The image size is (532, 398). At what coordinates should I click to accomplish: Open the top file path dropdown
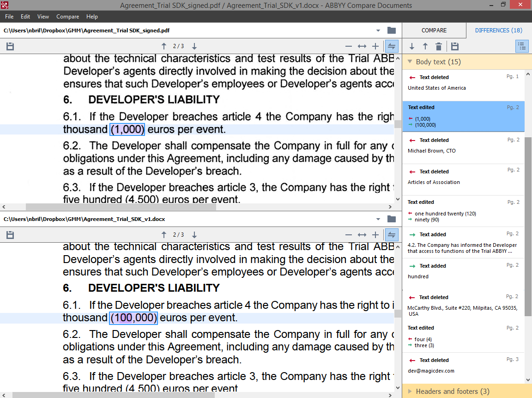pyautogui.click(x=378, y=31)
